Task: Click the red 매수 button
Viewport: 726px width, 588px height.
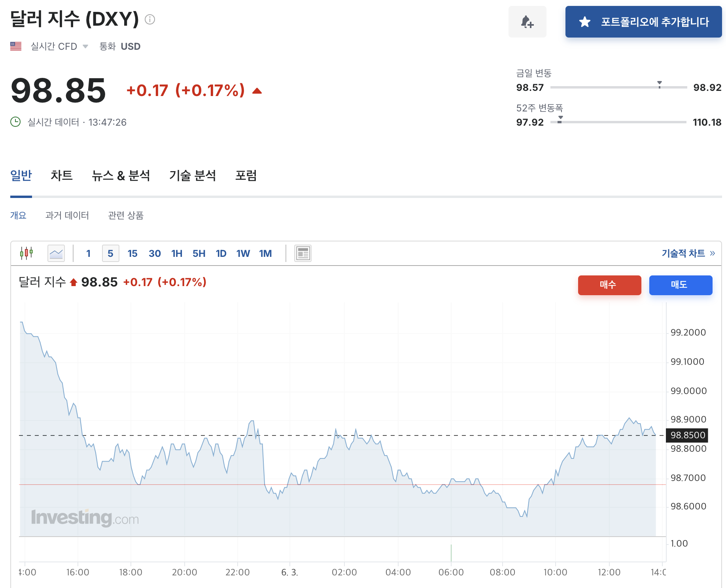Action: click(609, 285)
